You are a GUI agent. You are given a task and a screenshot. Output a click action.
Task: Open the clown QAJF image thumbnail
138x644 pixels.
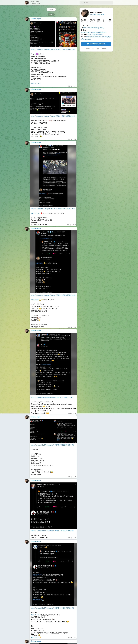coord(66,34)
